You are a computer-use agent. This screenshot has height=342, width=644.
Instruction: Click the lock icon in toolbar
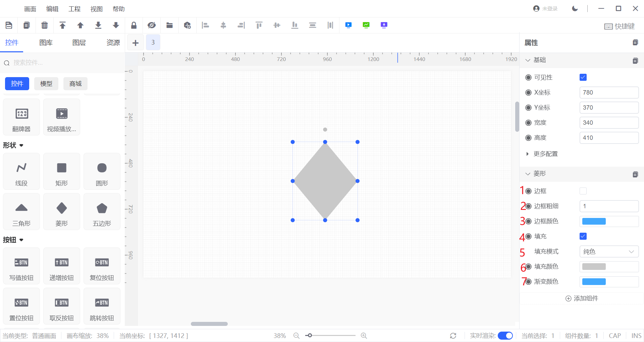[134, 25]
